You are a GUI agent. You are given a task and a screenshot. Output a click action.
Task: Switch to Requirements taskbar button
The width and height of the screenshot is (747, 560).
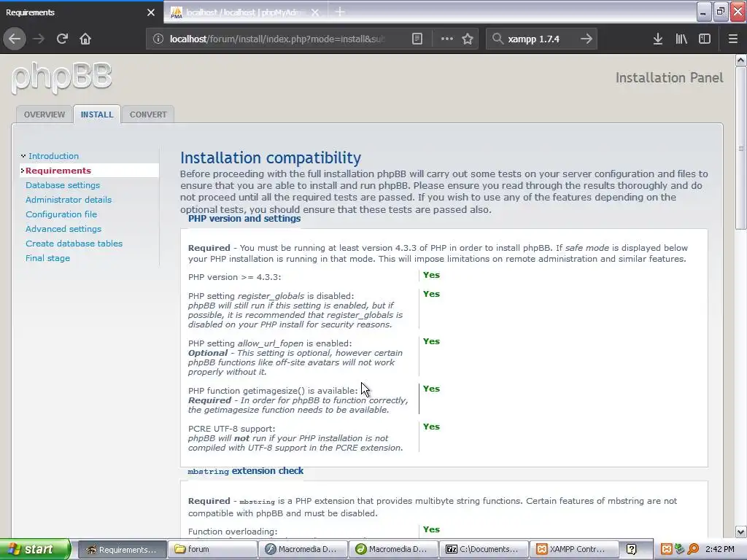pos(122,550)
